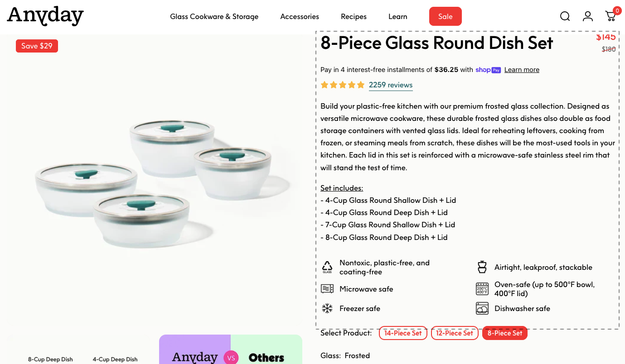
Task: Click the Sale menu item
Action: pyautogui.click(x=445, y=16)
